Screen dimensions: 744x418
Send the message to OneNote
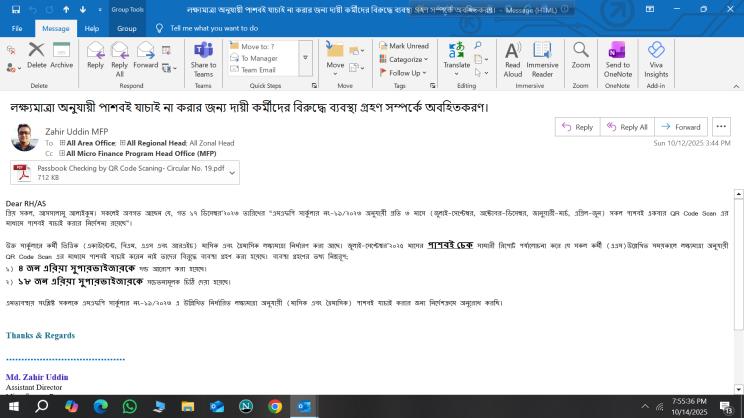[x=618, y=56]
